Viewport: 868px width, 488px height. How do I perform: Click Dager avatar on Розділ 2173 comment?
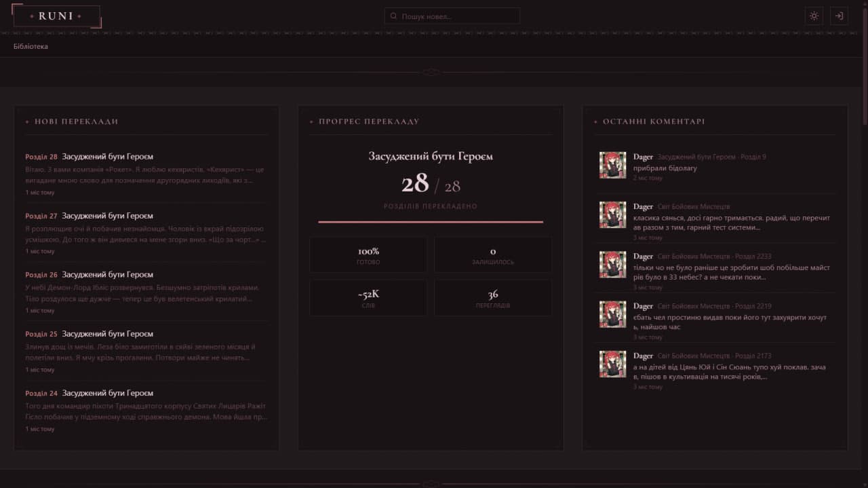click(x=613, y=364)
